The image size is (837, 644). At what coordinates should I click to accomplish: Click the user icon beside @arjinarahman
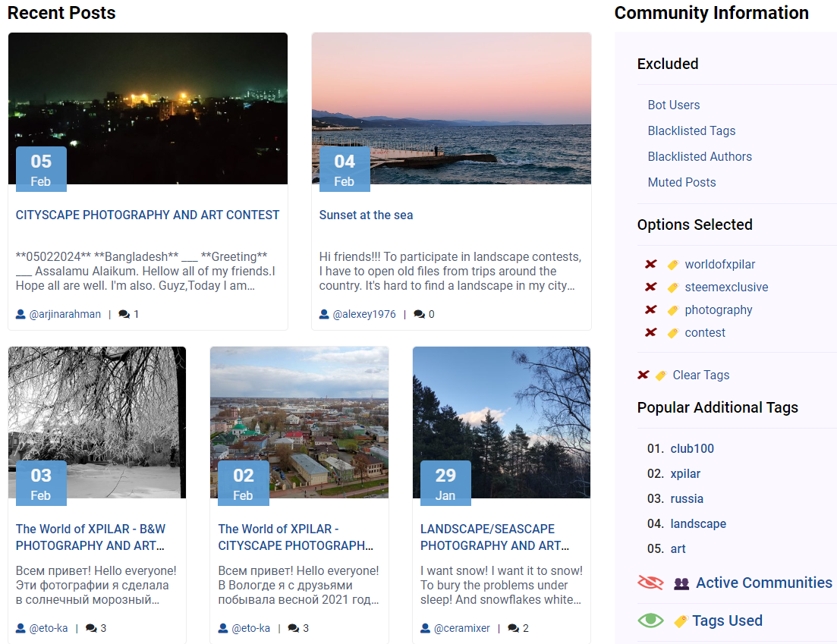pyautogui.click(x=20, y=314)
